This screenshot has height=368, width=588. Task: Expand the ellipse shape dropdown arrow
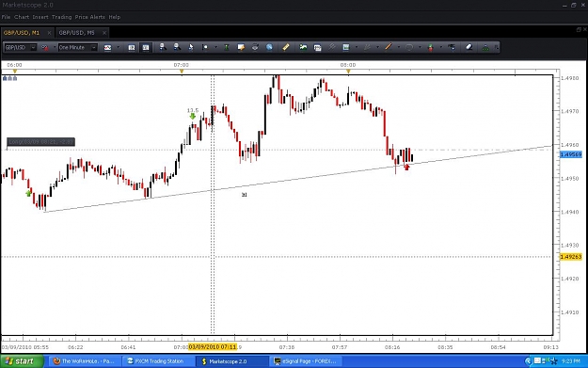pyautogui.click(x=420, y=47)
